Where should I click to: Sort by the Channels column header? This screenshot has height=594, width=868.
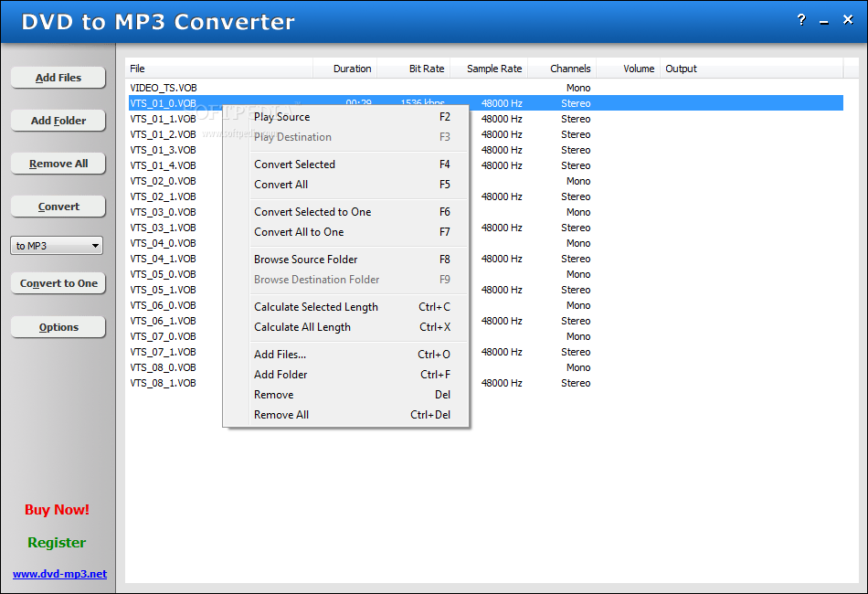(x=562, y=69)
